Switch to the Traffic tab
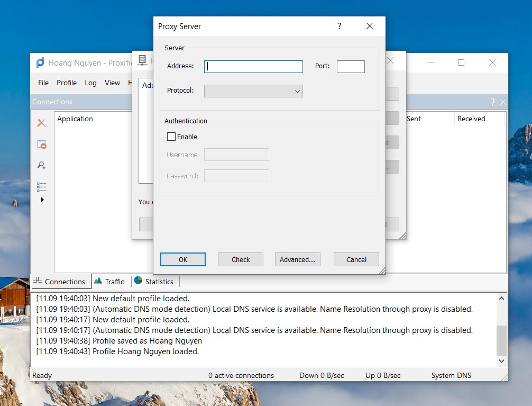The height and width of the screenshot is (406, 532). click(109, 282)
